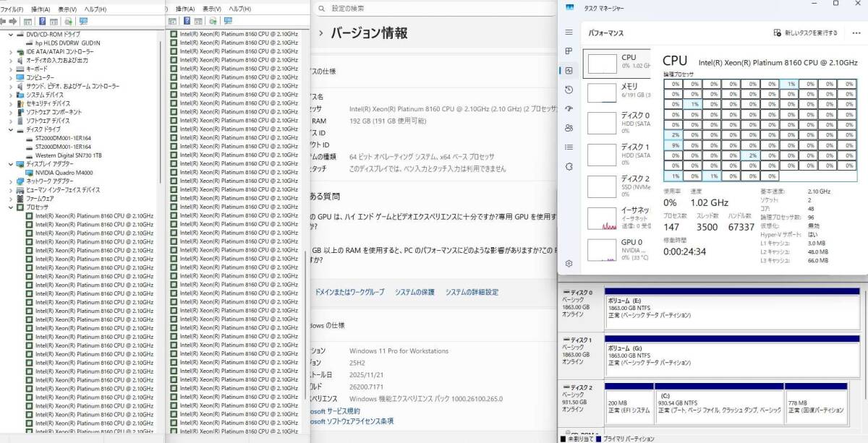Viewport: 868px width, 443px height.
Task: Select ディスク 2 SSD in performance list
Action: point(617,186)
